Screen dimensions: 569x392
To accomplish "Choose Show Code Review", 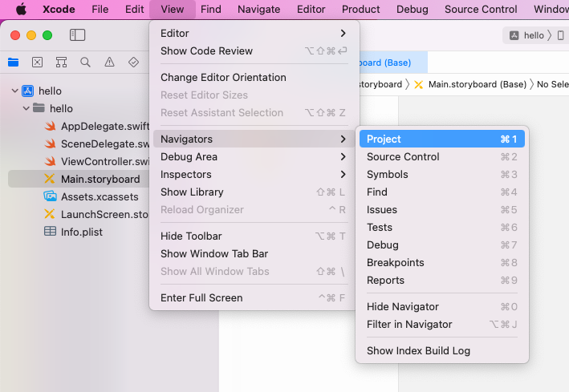I will point(254,51).
